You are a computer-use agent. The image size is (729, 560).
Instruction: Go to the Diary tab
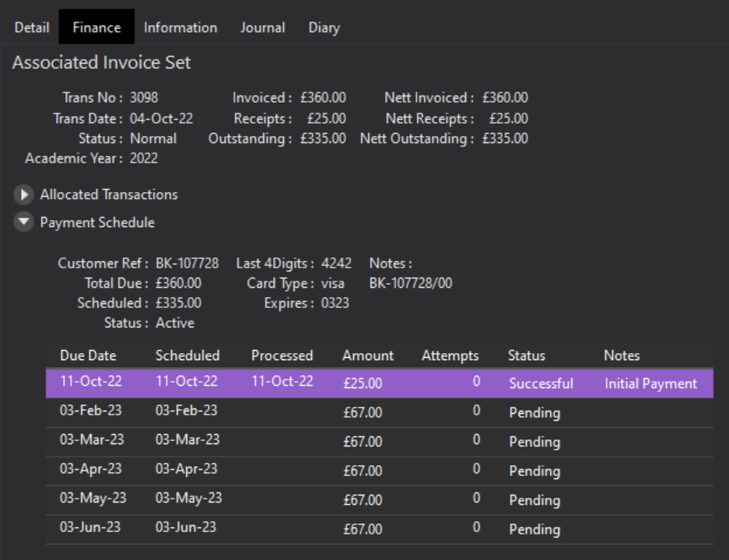coord(324,27)
